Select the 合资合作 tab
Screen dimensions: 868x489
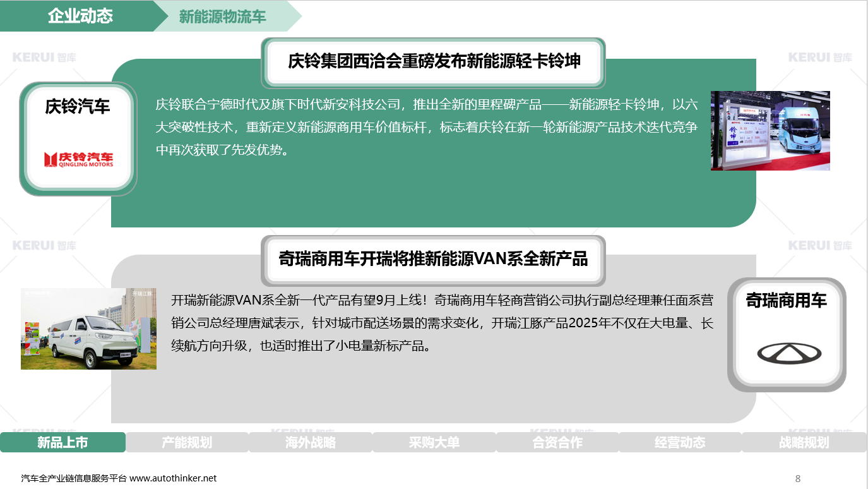557,442
